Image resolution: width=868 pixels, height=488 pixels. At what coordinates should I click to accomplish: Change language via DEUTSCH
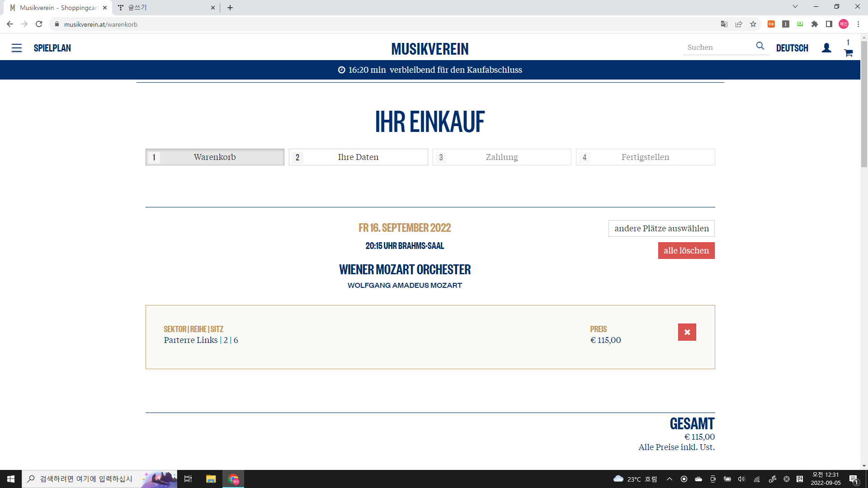792,48
